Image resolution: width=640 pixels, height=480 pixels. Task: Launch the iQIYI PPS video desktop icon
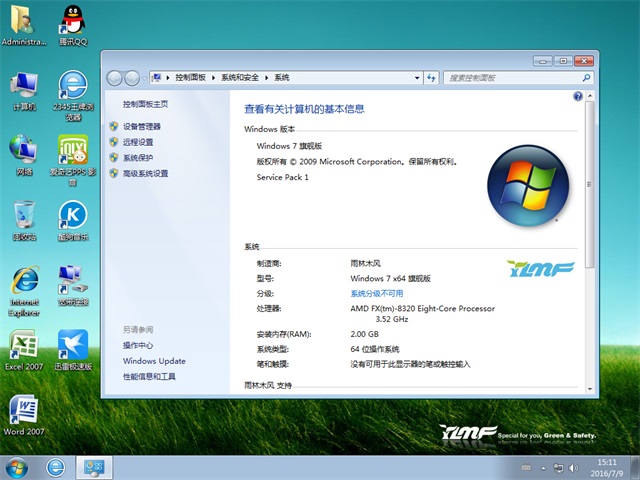tap(73, 160)
